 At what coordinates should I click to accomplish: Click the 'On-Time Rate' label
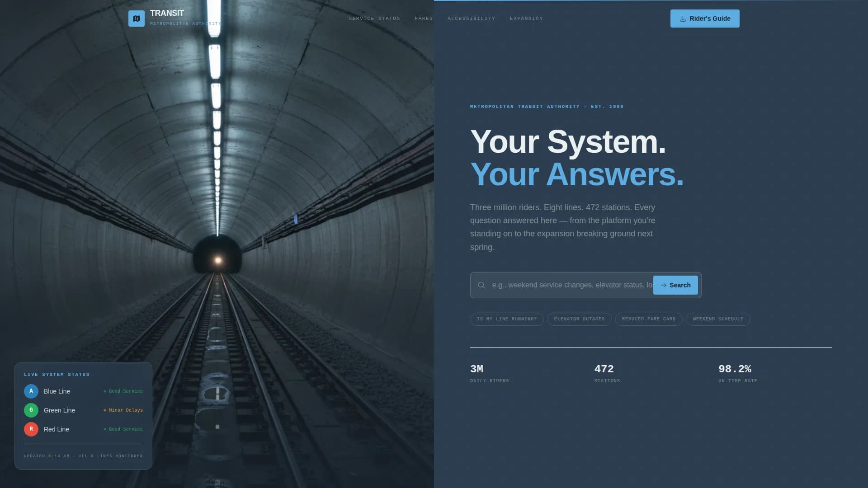point(738,381)
